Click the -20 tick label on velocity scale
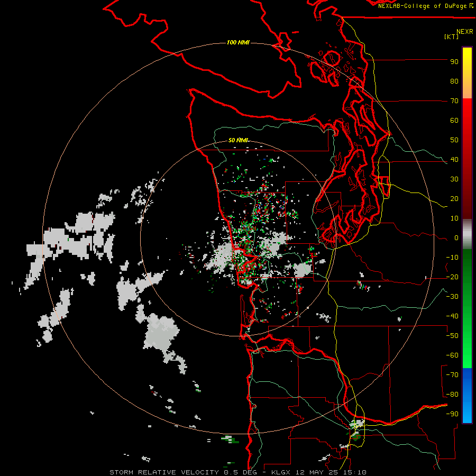Image resolution: width=476 pixels, height=476 pixels. (x=452, y=277)
